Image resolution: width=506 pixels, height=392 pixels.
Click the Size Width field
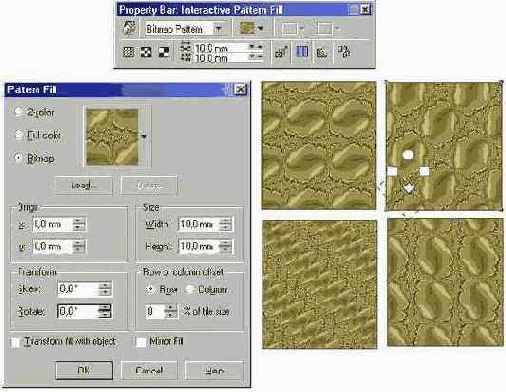coord(199,224)
